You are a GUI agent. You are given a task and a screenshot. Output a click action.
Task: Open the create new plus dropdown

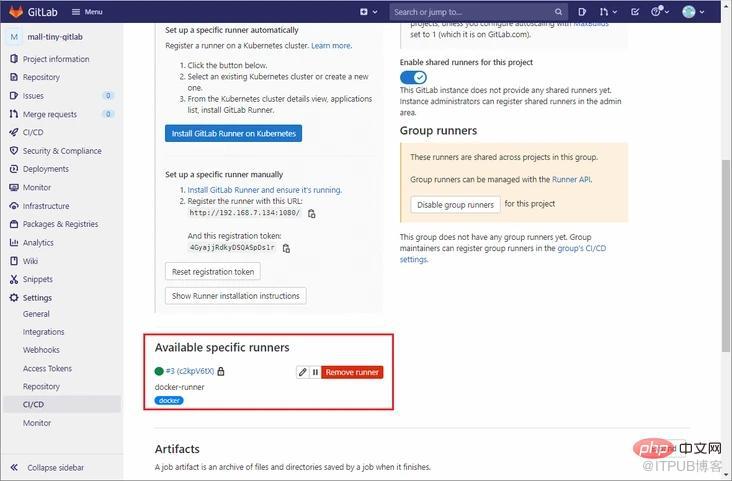coord(368,12)
